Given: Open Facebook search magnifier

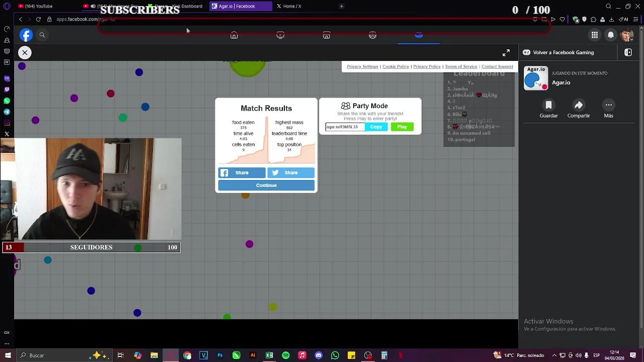Looking at the screenshot, I should pos(42,35).
